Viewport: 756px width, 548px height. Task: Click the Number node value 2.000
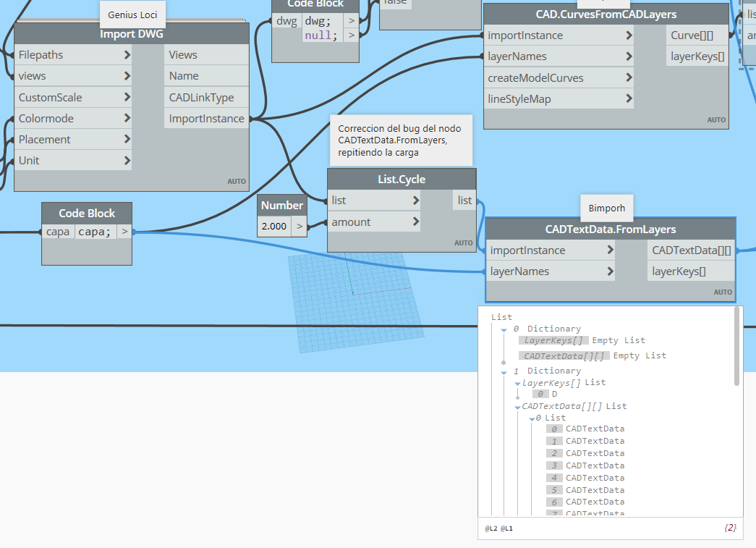click(274, 226)
